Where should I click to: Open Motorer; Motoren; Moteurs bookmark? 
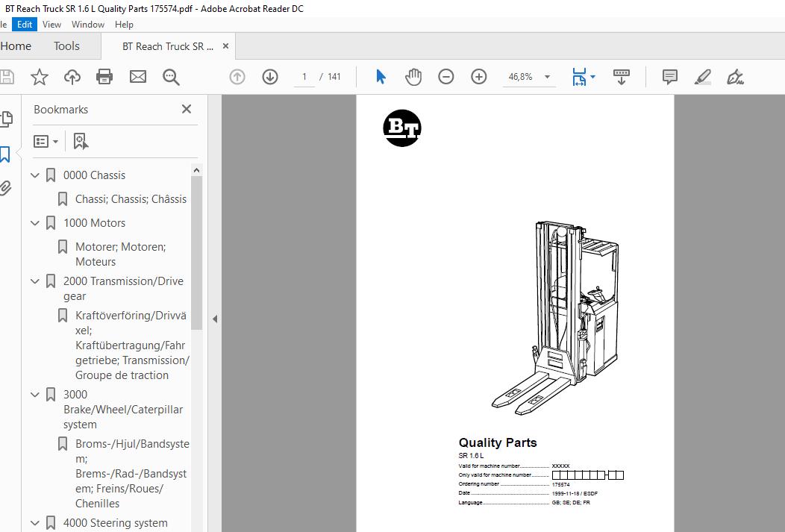(121, 254)
